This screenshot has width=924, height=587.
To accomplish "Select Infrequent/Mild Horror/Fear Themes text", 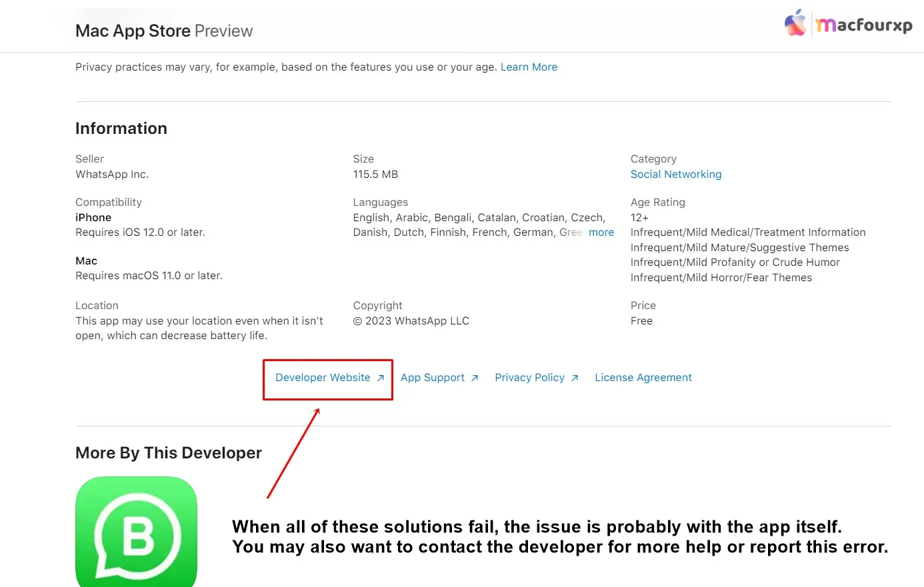I will click(721, 278).
